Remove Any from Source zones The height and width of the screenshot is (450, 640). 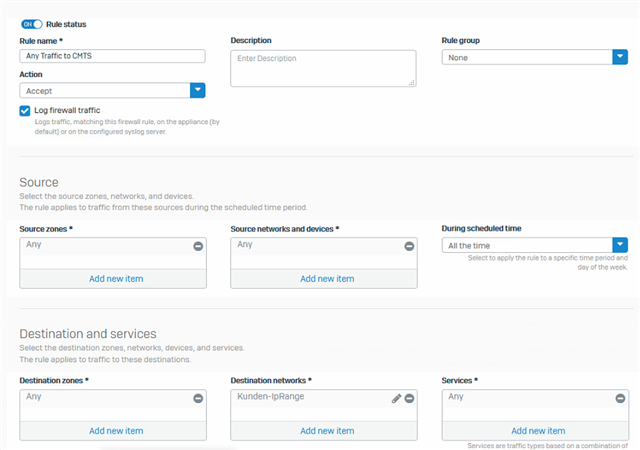pyautogui.click(x=198, y=246)
